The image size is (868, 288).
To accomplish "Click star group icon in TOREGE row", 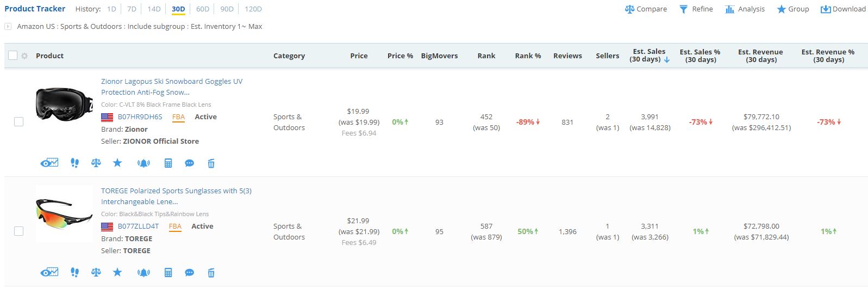I will coord(117,272).
